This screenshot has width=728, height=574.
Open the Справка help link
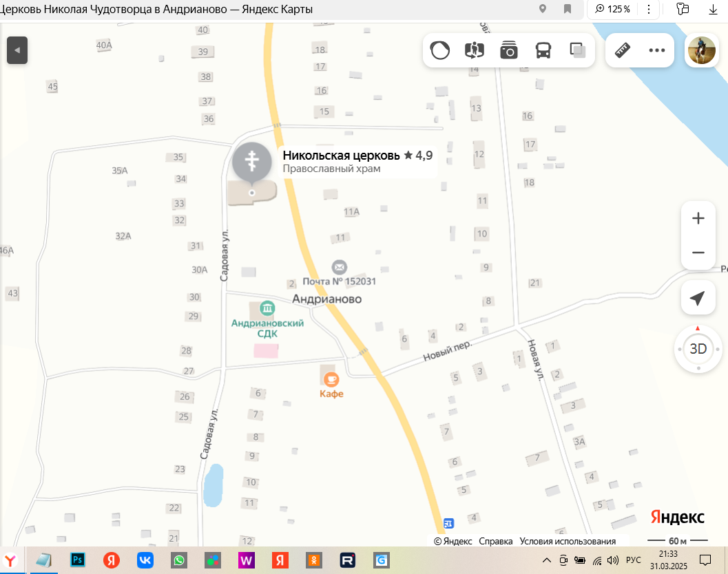pos(496,542)
